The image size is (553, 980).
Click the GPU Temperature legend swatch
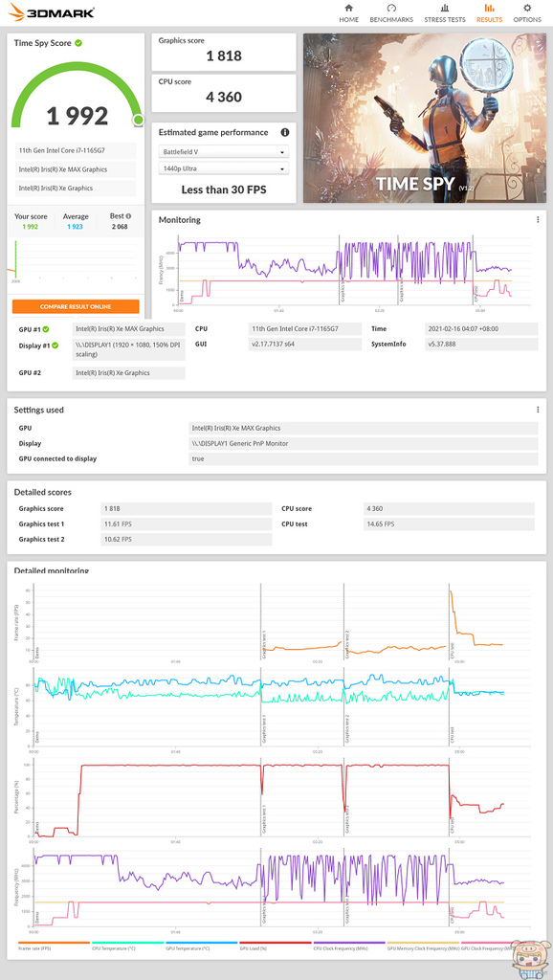tap(202, 943)
